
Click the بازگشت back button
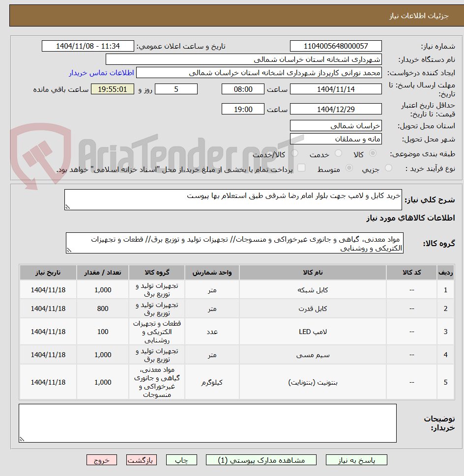click(142, 460)
